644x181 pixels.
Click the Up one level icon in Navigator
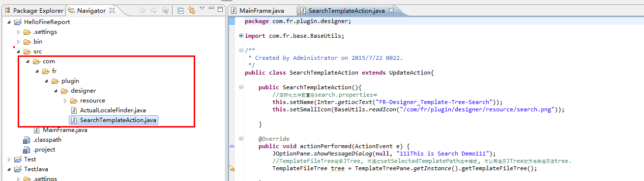click(166, 10)
